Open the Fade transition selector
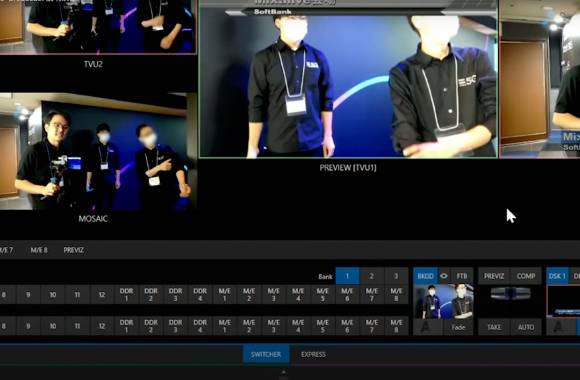The image size is (580, 380). point(458,327)
